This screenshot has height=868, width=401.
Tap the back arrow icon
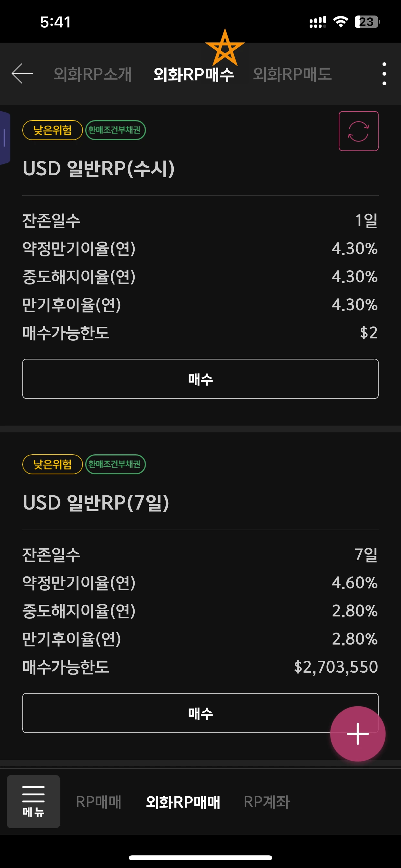22,73
